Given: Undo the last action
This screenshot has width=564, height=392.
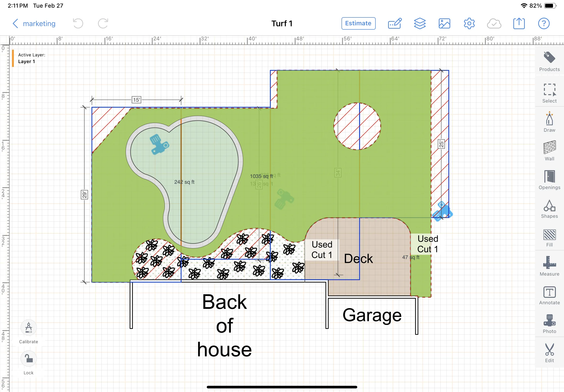Looking at the screenshot, I should (78, 24).
